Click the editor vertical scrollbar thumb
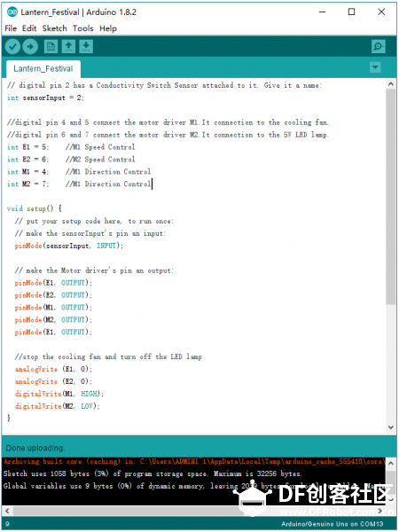The height and width of the screenshot is (532, 399). pyautogui.click(x=390, y=197)
